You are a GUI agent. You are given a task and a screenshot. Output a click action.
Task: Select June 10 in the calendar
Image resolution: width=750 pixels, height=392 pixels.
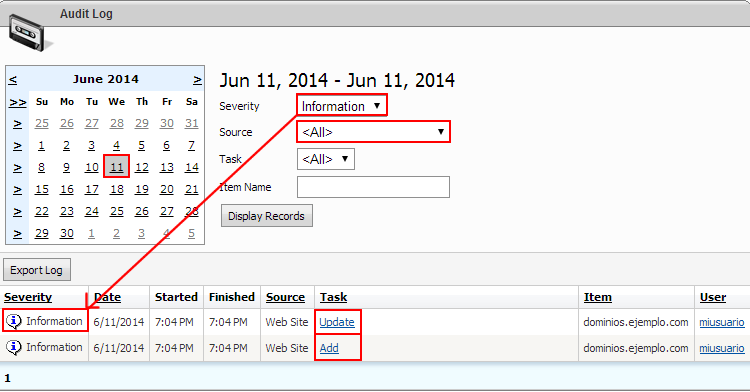[x=92, y=167]
